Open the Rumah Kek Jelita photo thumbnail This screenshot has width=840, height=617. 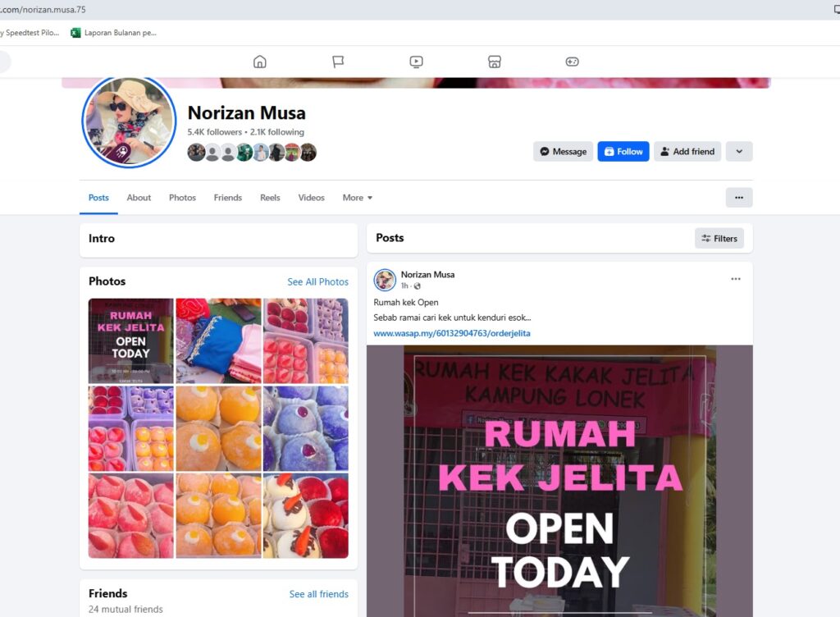[x=130, y=340]
